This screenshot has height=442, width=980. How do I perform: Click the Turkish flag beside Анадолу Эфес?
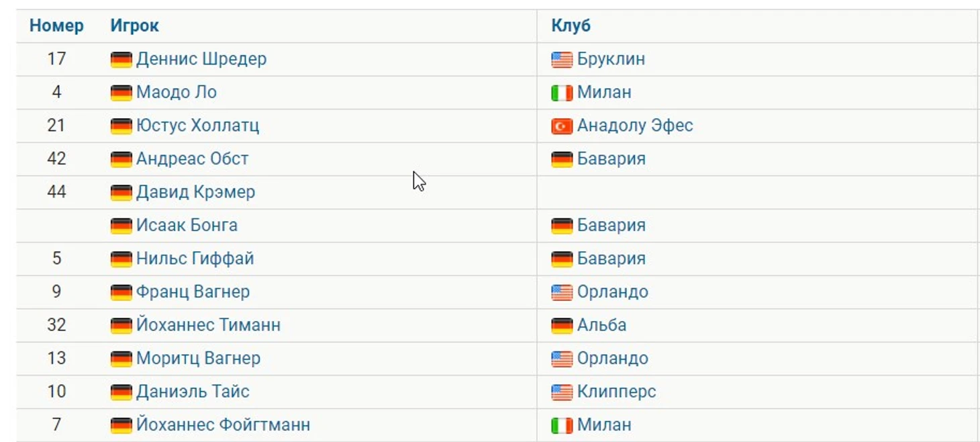[x=562, y=126]
